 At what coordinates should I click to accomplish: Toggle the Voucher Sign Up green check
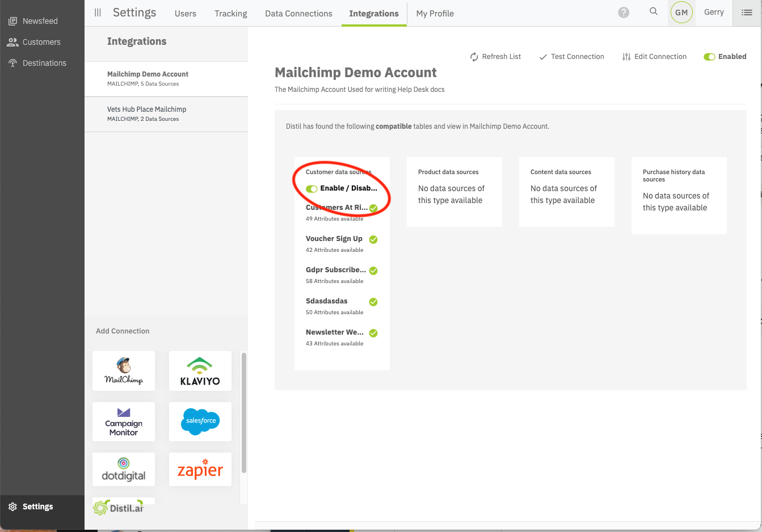(x=373, y=239)
